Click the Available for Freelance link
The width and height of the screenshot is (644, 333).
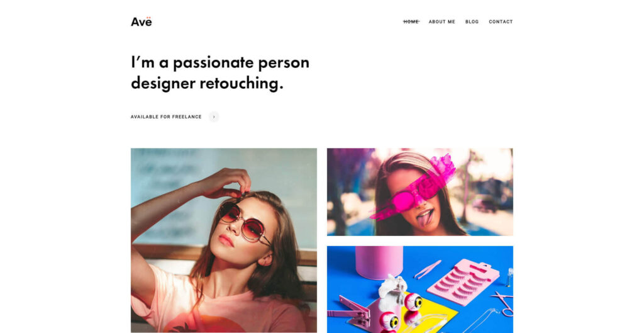tap(166, 116)
